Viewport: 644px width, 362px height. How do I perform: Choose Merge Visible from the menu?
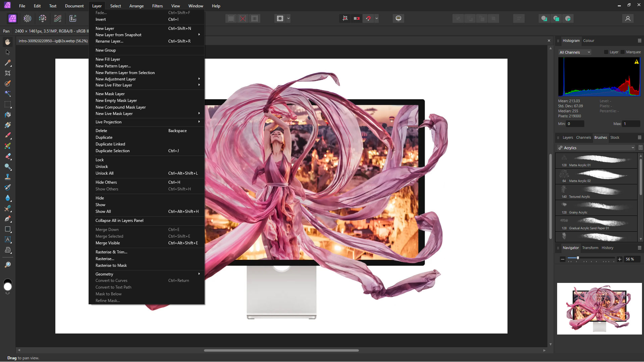(107, 243)
